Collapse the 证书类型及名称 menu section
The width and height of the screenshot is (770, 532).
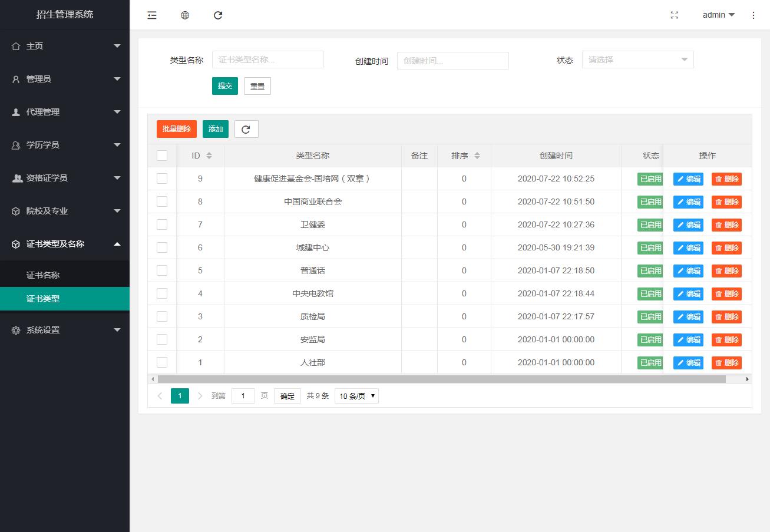[x=65, y=244]
